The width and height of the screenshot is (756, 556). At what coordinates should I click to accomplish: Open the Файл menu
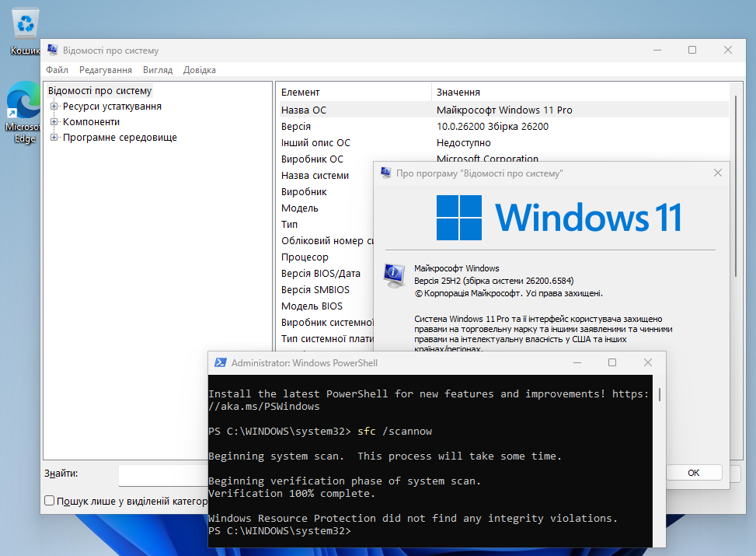tap(57, 70)
